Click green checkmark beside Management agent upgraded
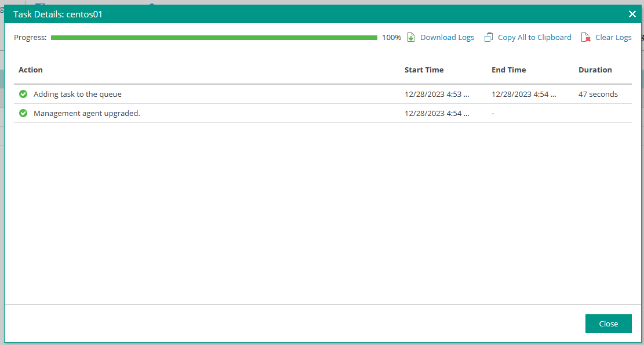Screen dimensions: 644x345 pyautogui.click(x=23, y=113)
